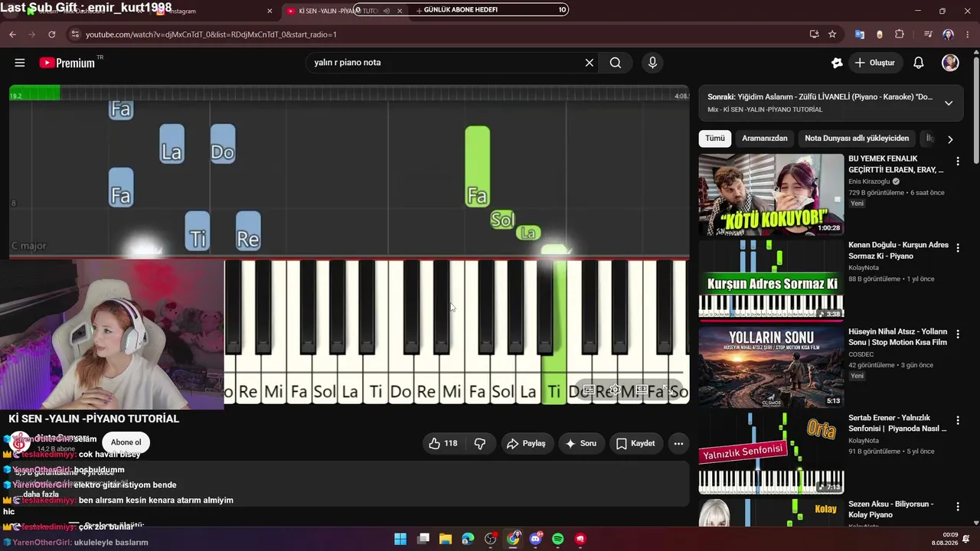The width and height of the screenshot is (980, 551).
Task: Open the YOLLARIN SONU video thumbnail
Action: pyautogui.click(x=771, y=367)
